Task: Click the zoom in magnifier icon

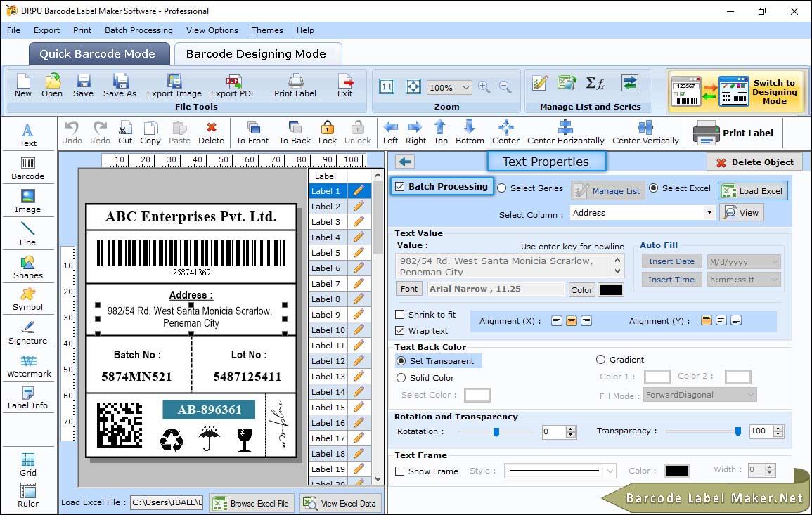Action: coord(484,87)
